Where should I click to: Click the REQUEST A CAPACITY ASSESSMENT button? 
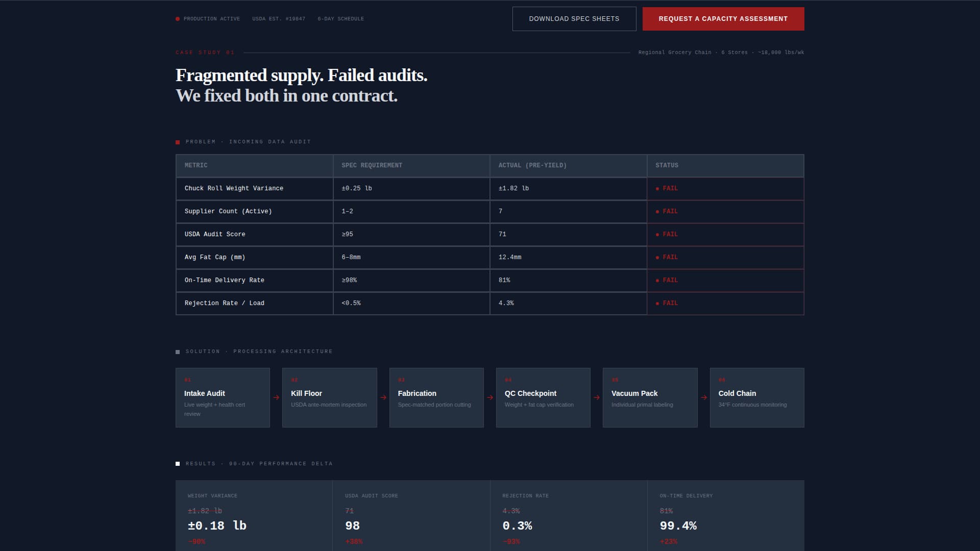[723, 18]
